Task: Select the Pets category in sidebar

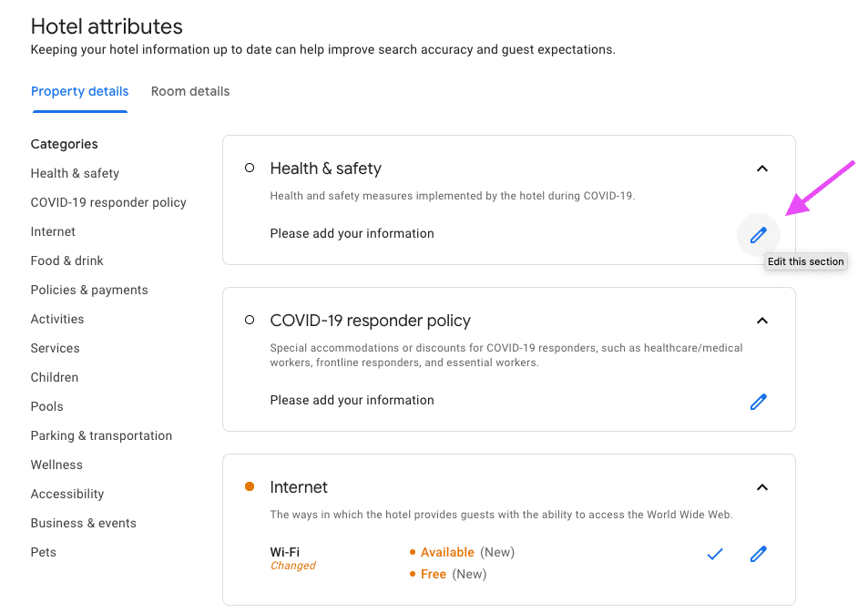Action: (x=43, y=552)
